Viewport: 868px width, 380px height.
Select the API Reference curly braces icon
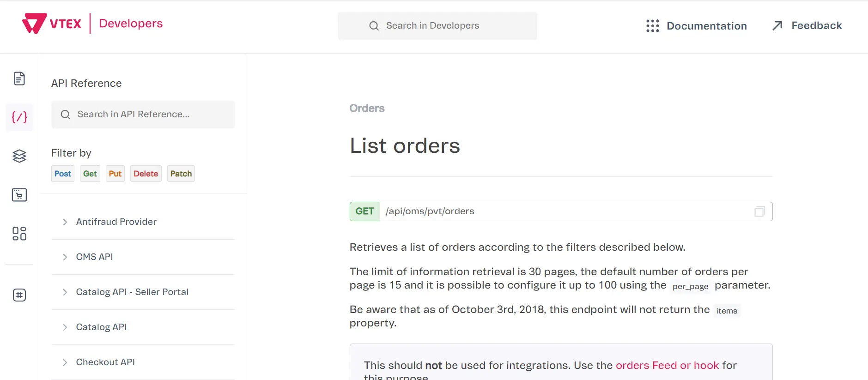click(x=19, y=117)
